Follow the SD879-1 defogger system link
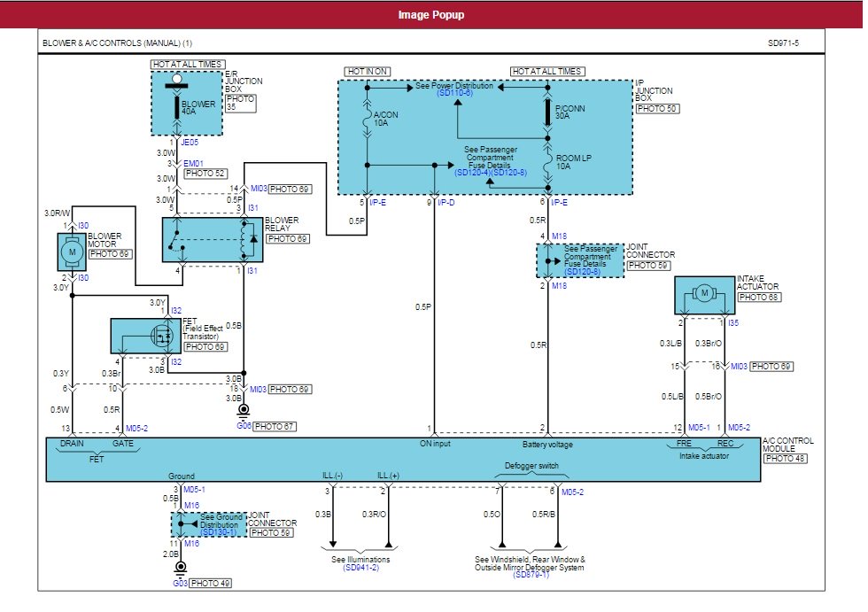 (530, 576)
